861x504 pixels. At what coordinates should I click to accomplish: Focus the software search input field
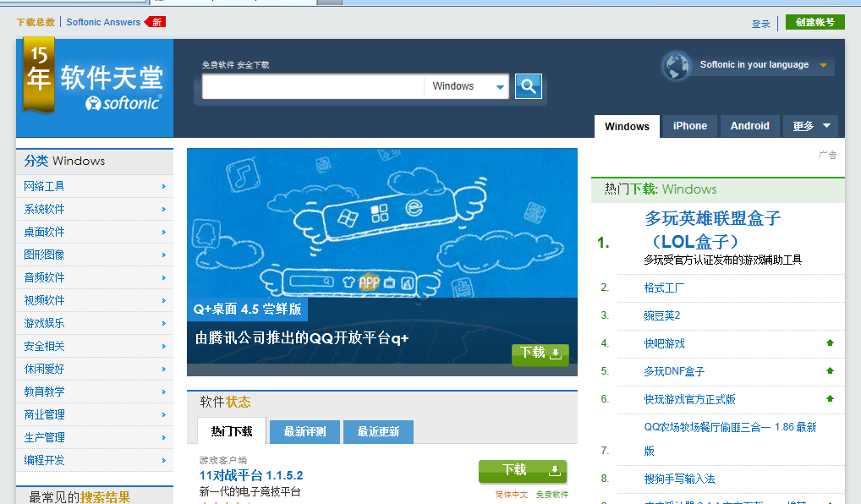click(x=313, y=86)
